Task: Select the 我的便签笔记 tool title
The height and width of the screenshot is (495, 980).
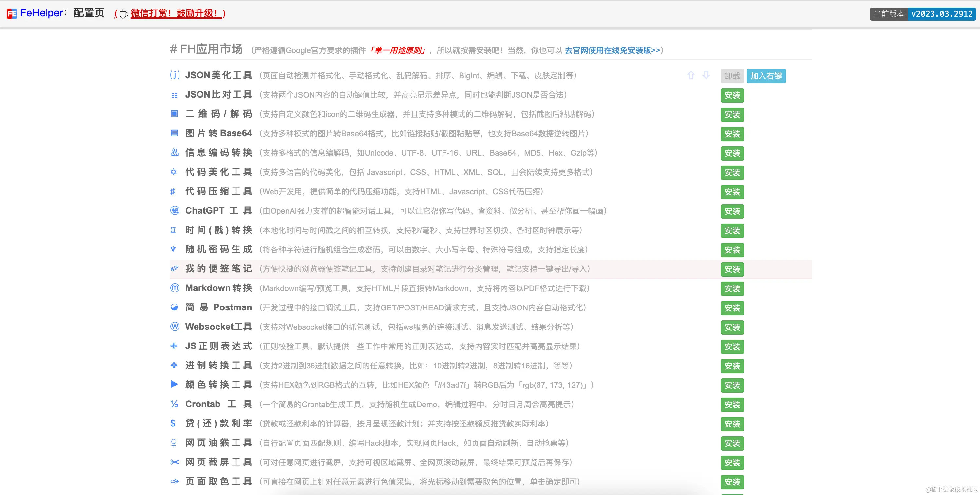Action: coord(218,269)
